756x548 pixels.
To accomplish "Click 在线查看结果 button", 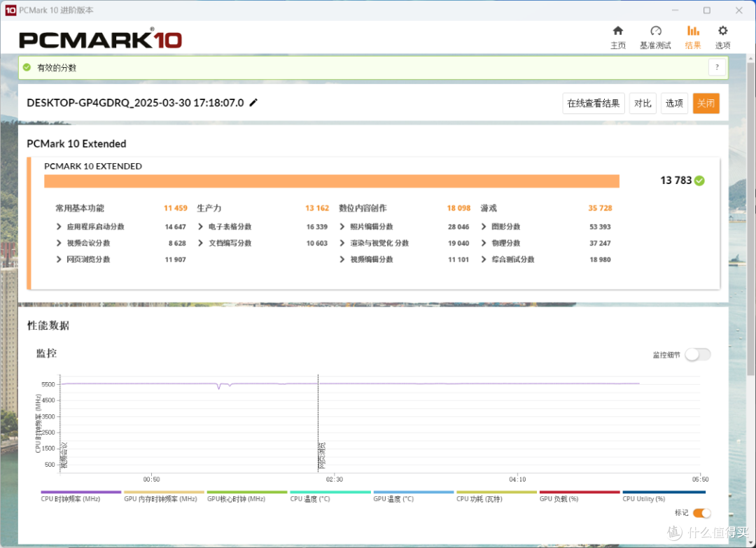I will coord(594,103).
